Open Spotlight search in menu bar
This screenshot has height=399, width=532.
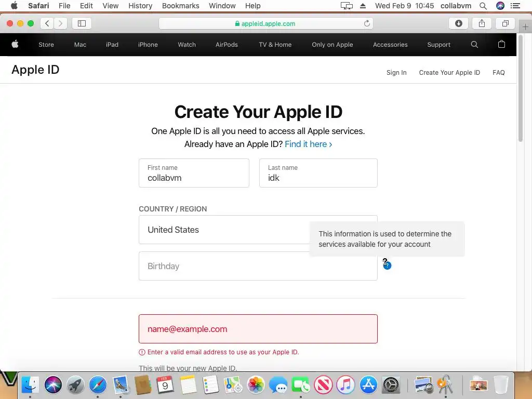coord(483,6)
